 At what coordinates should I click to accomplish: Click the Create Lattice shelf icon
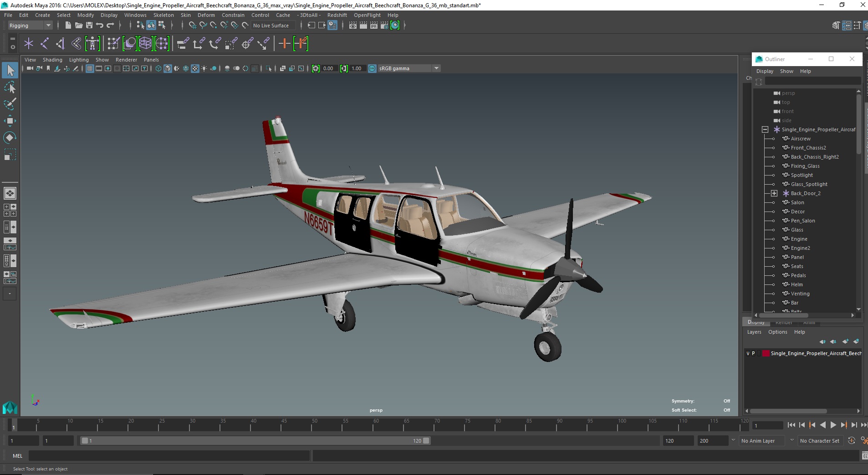pos(145,44)
